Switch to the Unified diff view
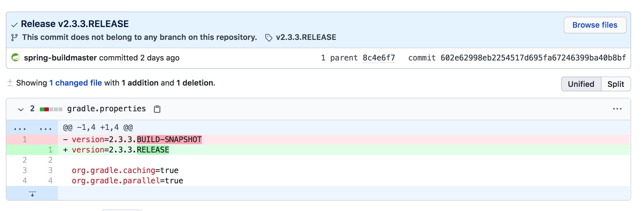The width and height of the screenshot is (644, 211). tap(581, 84)
